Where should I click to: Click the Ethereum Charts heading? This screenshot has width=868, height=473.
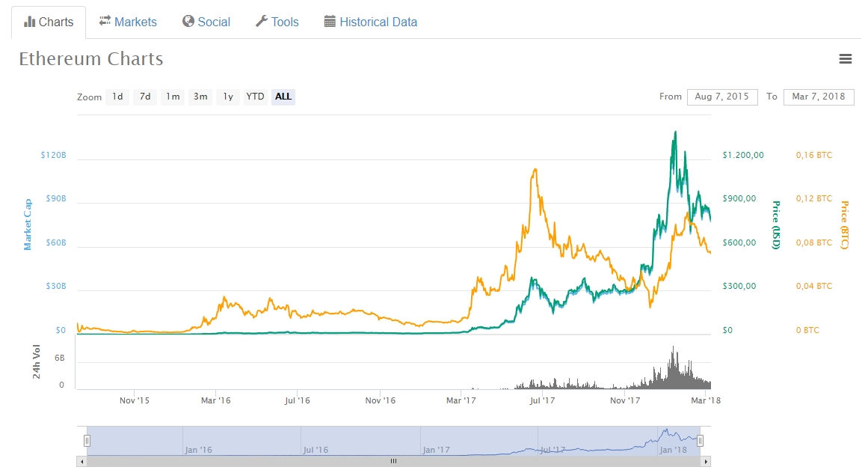click(x=91, y=58)
